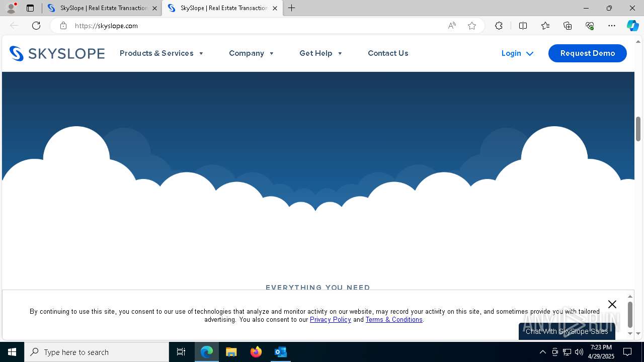Open the Favorites list
Image resolution: width=644 pixels, height=362 pixels.
(x=545, y=26)
